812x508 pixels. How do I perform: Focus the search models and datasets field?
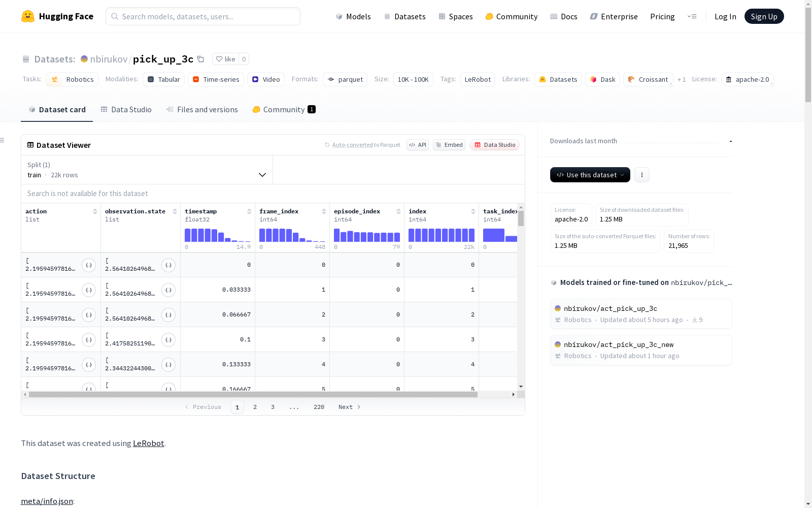[203, 16]
